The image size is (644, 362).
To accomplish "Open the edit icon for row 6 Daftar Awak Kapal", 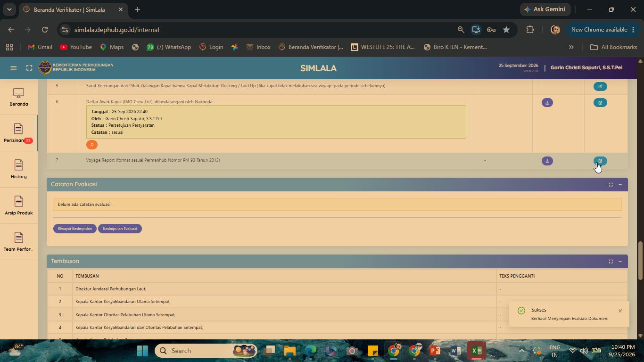I will point(600,102).
